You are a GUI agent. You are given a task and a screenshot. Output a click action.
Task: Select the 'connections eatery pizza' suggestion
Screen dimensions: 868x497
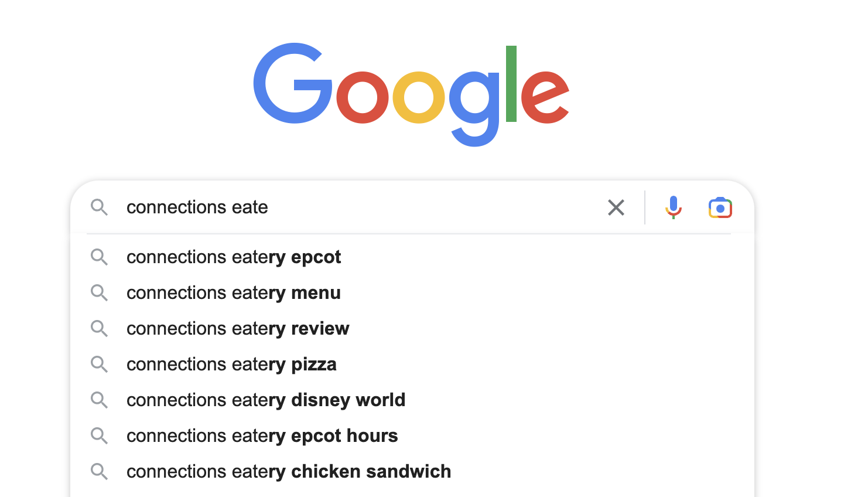(412, 364)
